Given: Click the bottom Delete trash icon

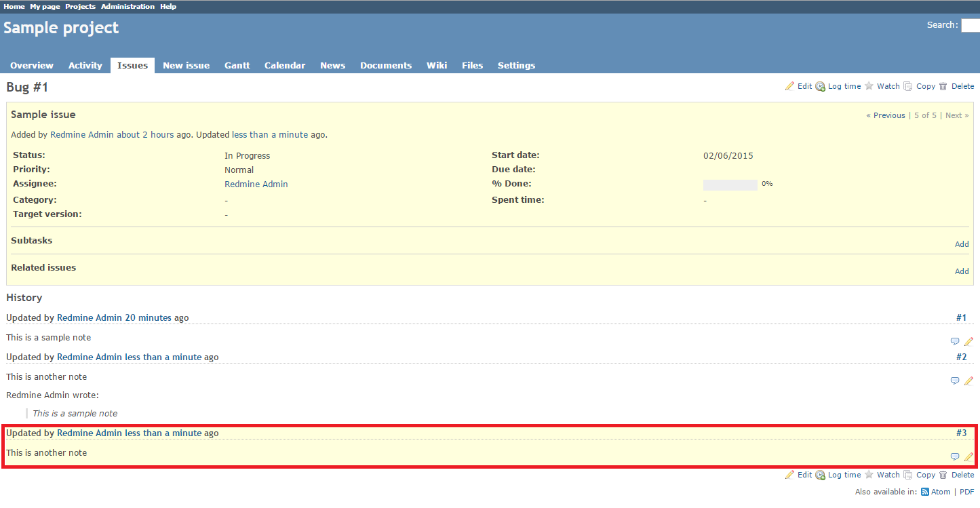Looking at the screenshot, I should click(943, 475).
